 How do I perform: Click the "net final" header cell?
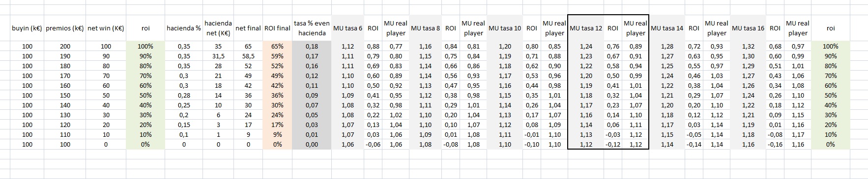coord(248,28)
